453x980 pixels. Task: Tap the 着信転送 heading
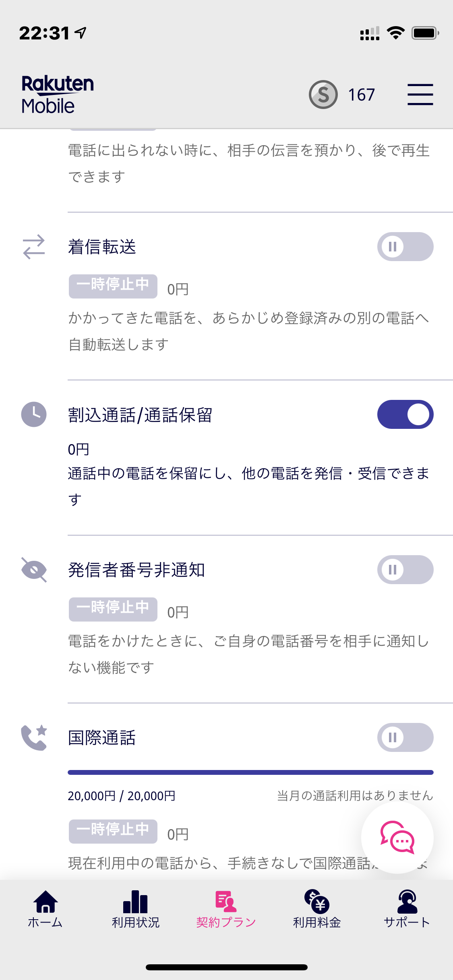tap(102, 247)
